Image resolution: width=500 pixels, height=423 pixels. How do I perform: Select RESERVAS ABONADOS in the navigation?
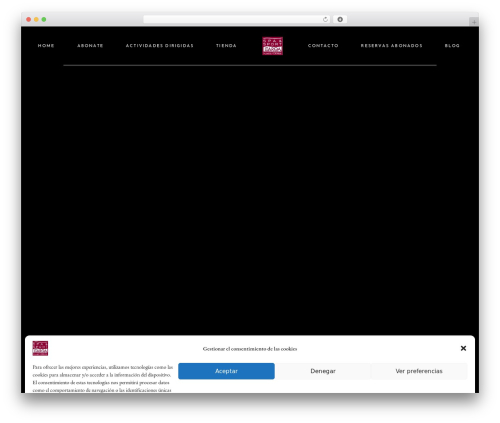tap(391, 46)
